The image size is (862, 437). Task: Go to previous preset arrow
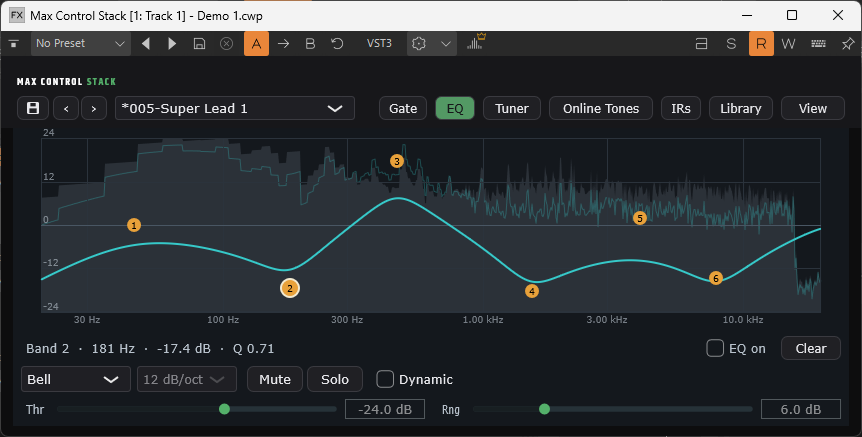pos(146,43)
